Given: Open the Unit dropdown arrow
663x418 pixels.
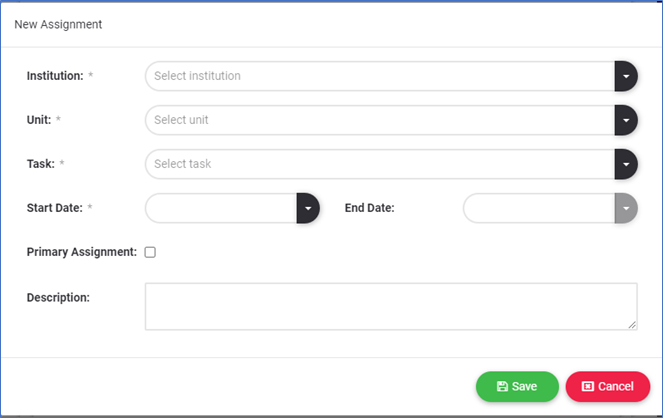Looking at the screenshot, I should pos(625,120).
